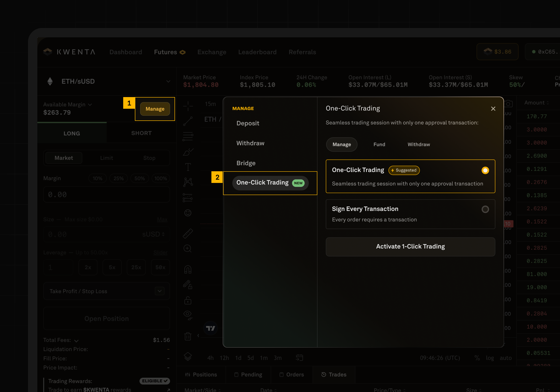560x392 pixels.
Task: Open the 15m chart interval selector
Action: [210, 104]
